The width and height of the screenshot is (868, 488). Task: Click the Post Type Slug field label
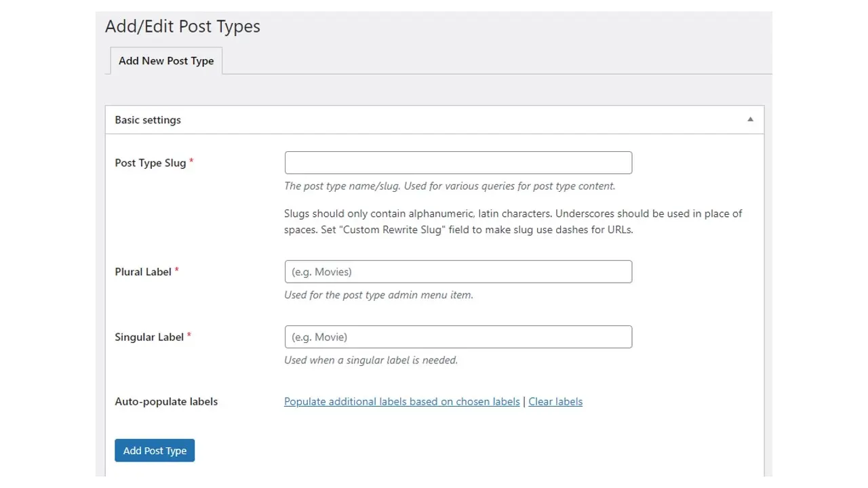[150, 163]
